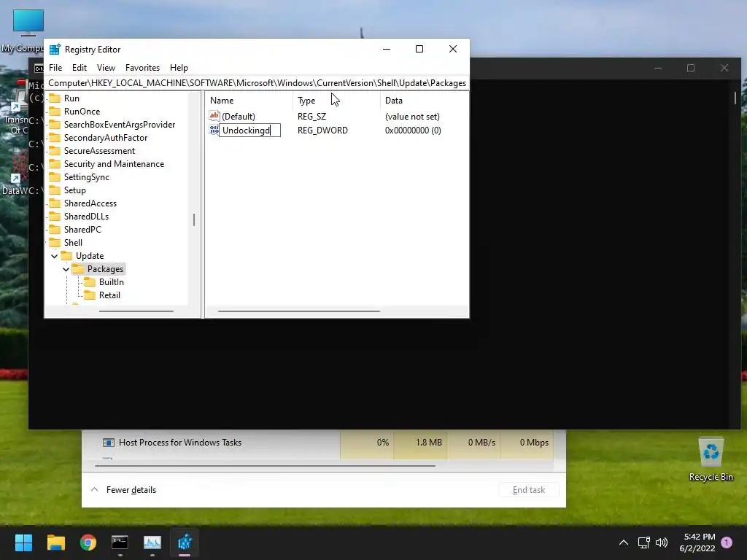Select the REG_DWORD type cell

point(322,131)
